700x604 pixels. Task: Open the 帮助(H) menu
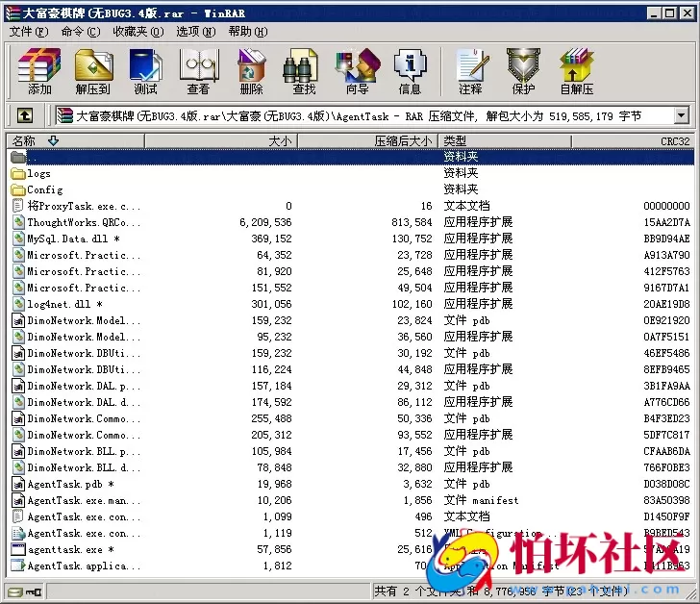point(248,32)
